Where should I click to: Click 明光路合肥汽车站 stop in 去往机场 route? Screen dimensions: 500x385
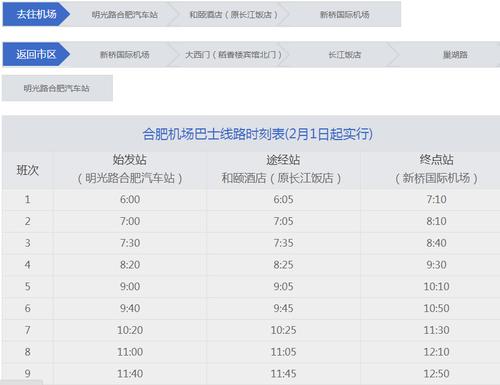click(x=125, y=15)
